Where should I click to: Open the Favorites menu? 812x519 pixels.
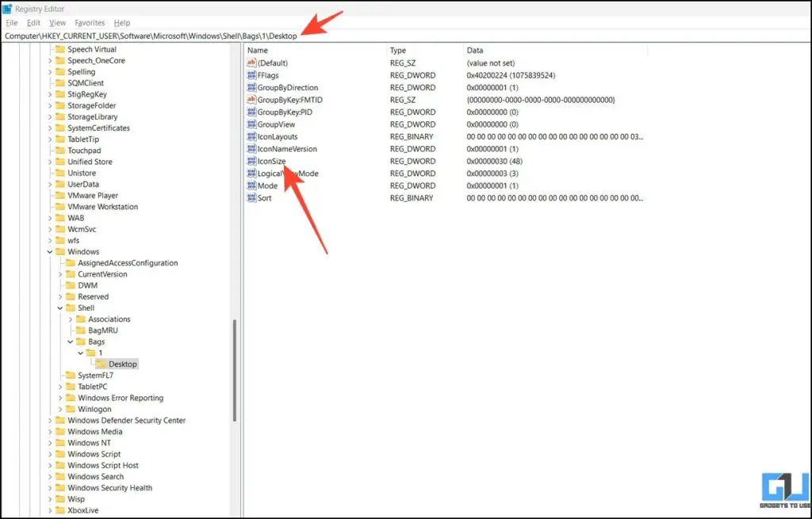[90, 22]
